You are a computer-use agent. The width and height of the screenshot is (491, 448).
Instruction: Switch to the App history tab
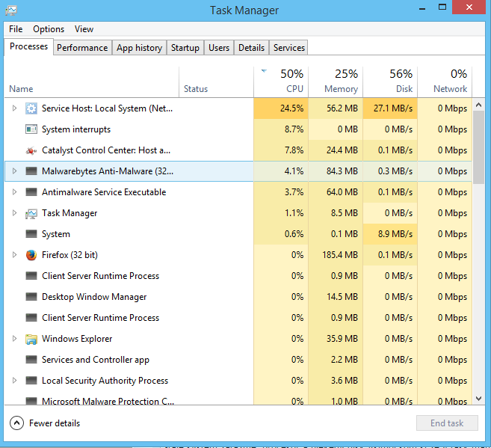click(x=139, y=48)
